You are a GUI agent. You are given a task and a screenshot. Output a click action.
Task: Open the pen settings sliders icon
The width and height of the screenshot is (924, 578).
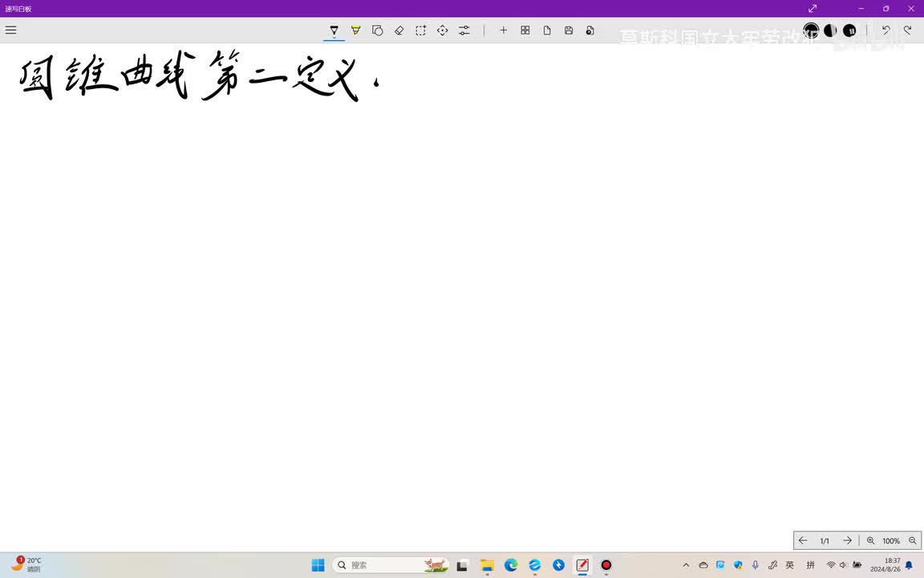click(x=464, y=30)
